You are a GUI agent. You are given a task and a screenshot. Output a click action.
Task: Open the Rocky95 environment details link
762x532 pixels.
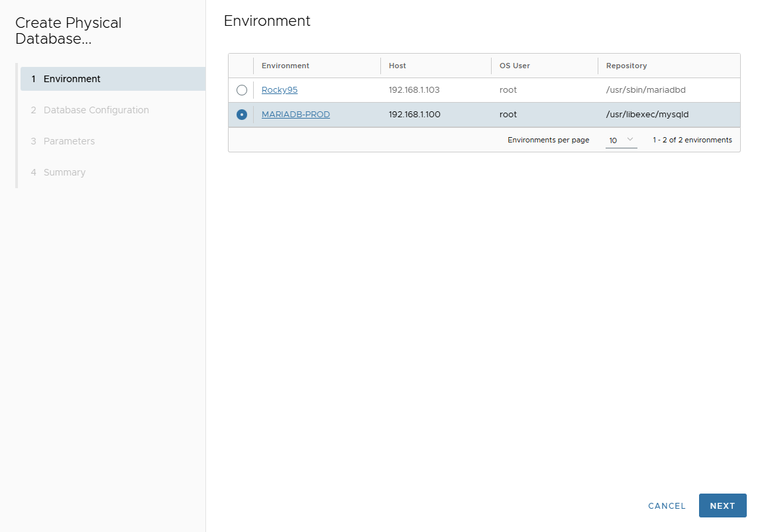click(279, 89)
